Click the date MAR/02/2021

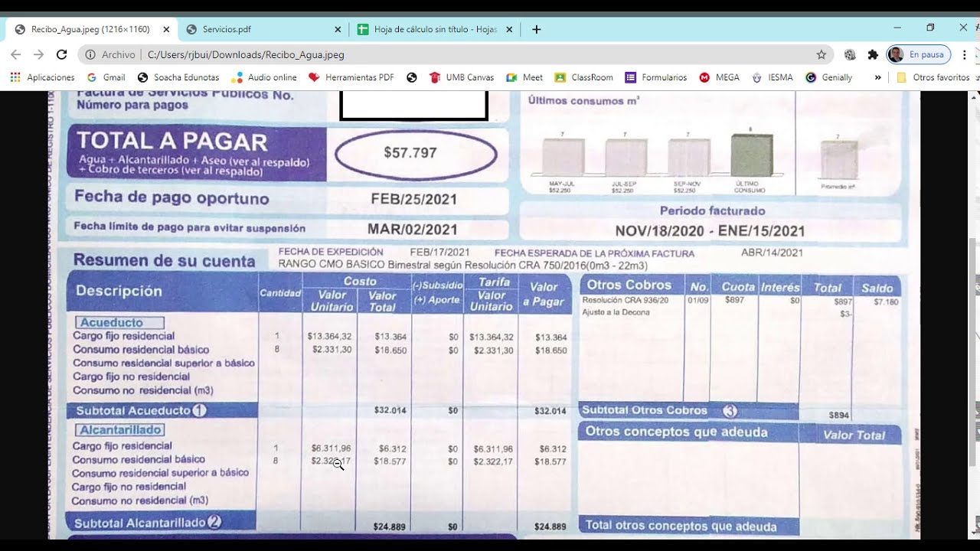[x=413, y=229]
